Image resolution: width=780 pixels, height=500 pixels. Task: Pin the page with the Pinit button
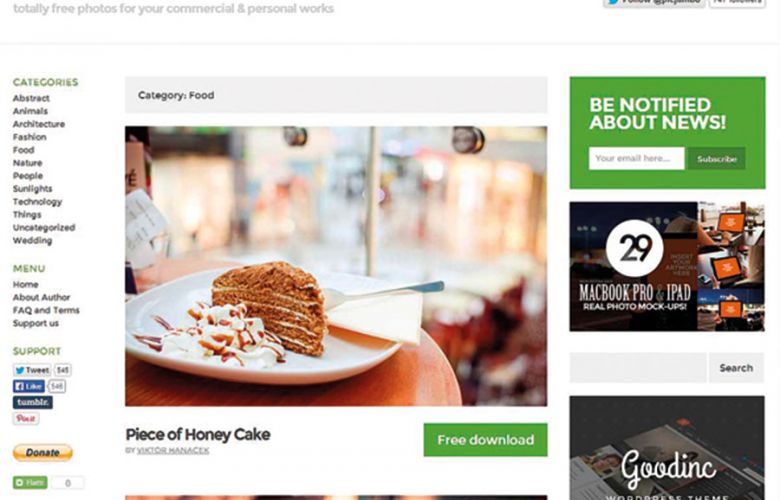pyautogui.click(x=26, y=418)
